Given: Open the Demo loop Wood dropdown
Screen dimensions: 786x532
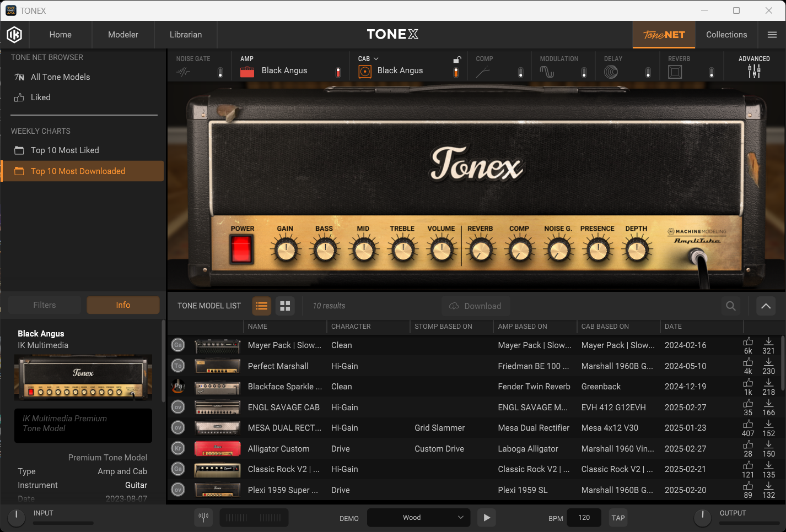Looking at the screenshot, I should [419, 518].
